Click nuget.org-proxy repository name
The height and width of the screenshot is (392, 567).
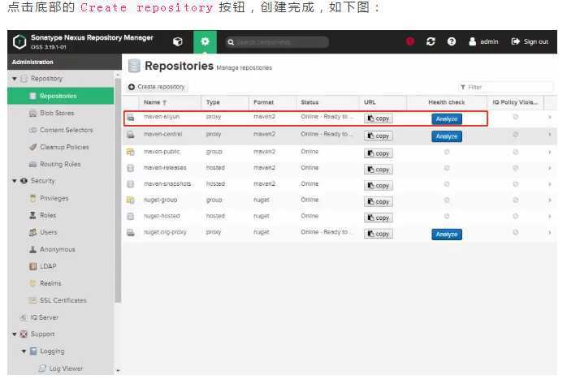pos(165,232)
